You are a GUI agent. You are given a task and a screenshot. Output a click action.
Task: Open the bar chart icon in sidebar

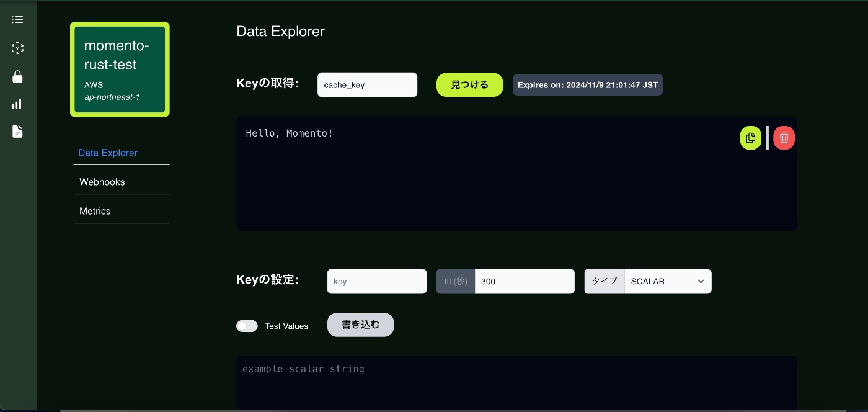pyautogui.click(x=17, y=104)
